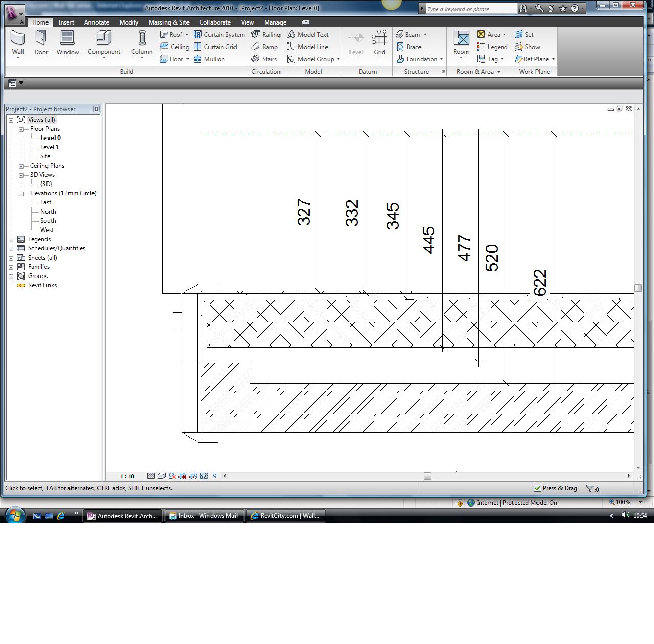Click the Brace structure tool

(409, 47)
